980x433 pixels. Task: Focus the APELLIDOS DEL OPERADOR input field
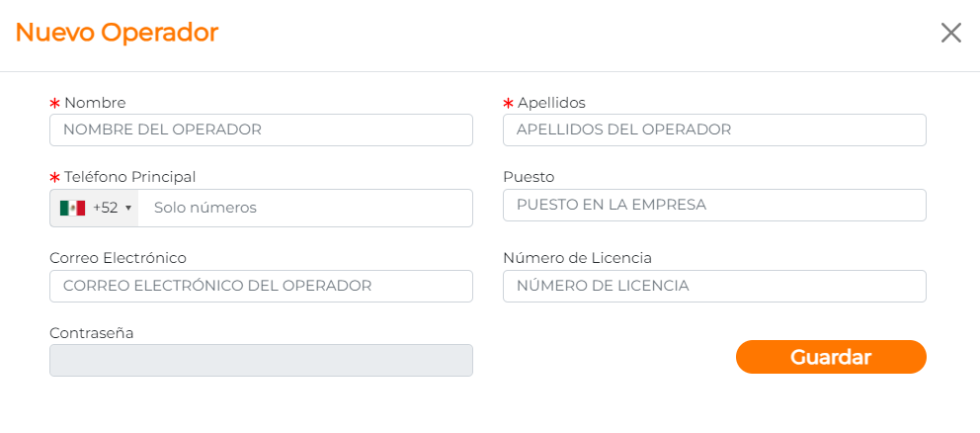(714, 130)
